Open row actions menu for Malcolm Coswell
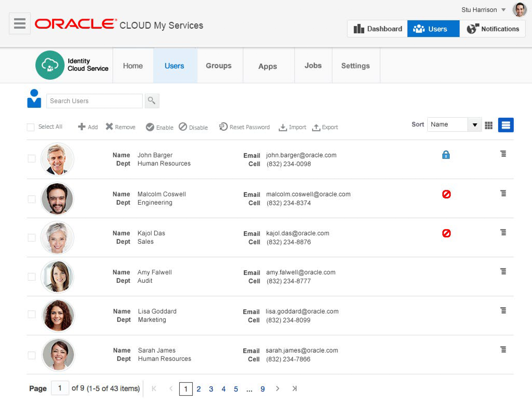Viewport: 532px width, 399px height. click(503, 193)
